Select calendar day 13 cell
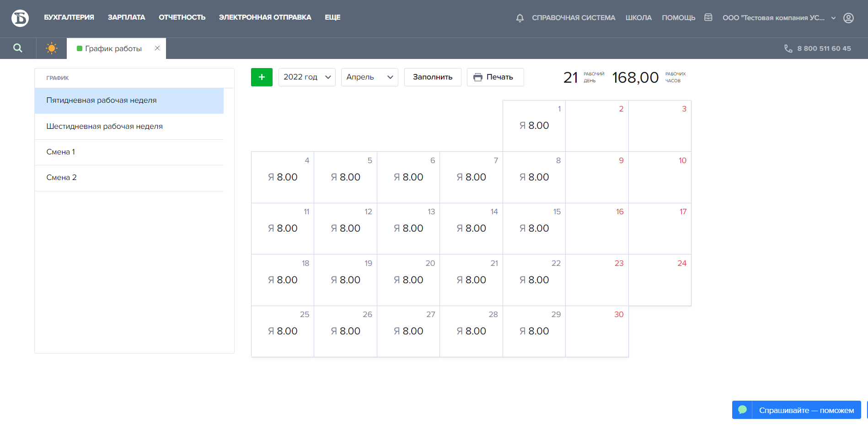 tap(408, 229)
